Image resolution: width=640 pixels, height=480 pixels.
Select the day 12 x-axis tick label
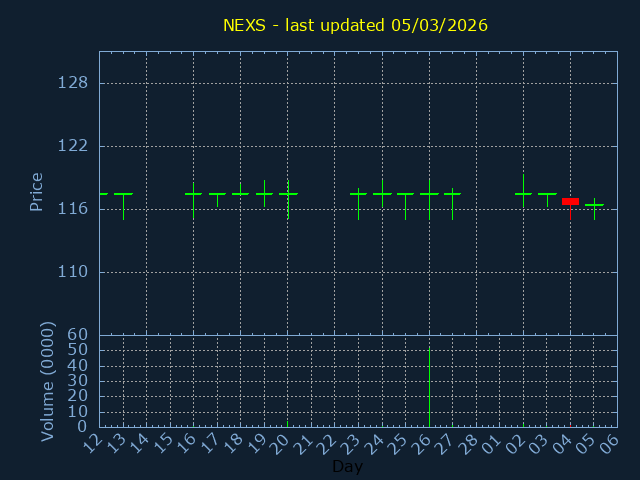click(x=92, y=441)
